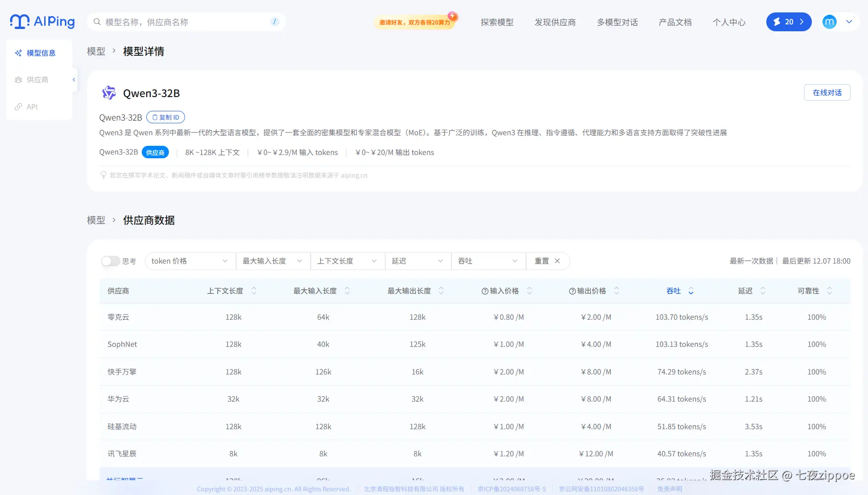
Task: Open 发现供应商 navigation item
Action: tap(555, 22)
